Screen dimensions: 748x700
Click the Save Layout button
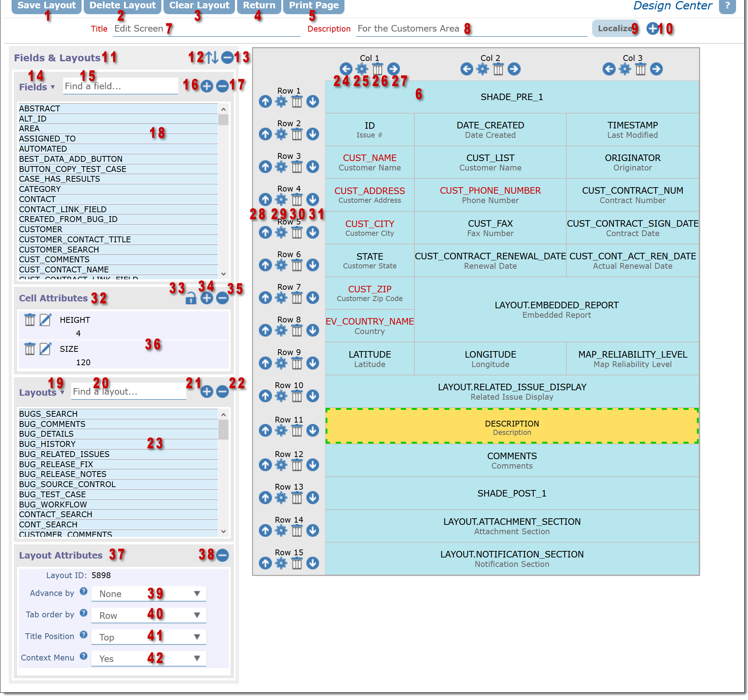click(x=46, y=6)
